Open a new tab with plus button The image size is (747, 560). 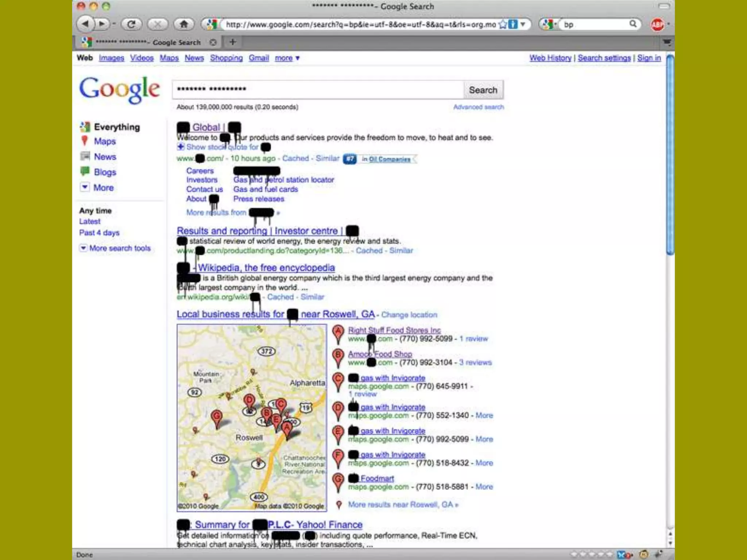[233, 42]
